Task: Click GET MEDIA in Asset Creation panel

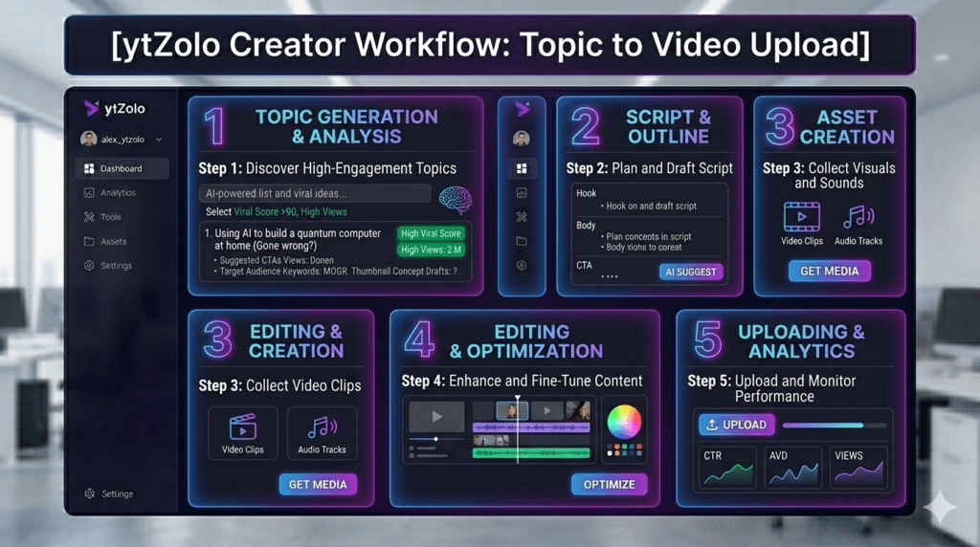Action: click(x=830, y=271)
